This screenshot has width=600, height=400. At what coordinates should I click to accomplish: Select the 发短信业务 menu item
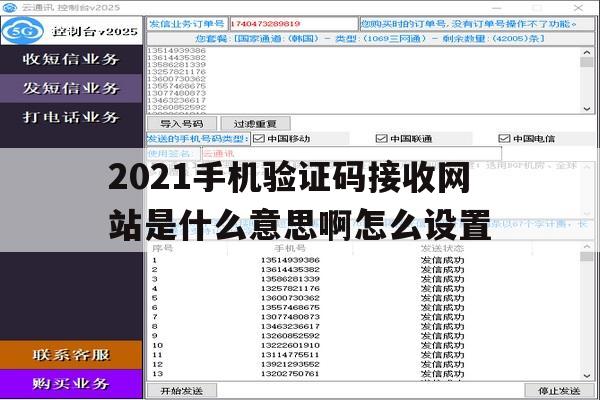coord(71,88)
